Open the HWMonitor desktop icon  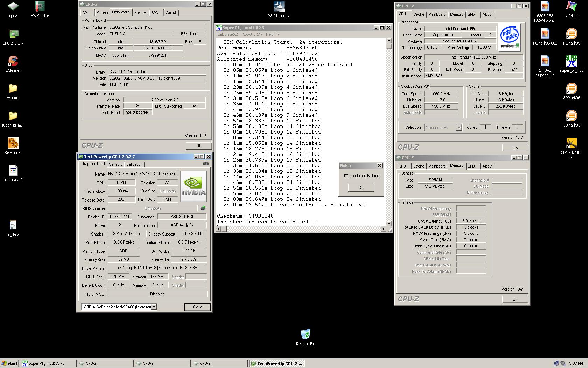pos(40,9)
